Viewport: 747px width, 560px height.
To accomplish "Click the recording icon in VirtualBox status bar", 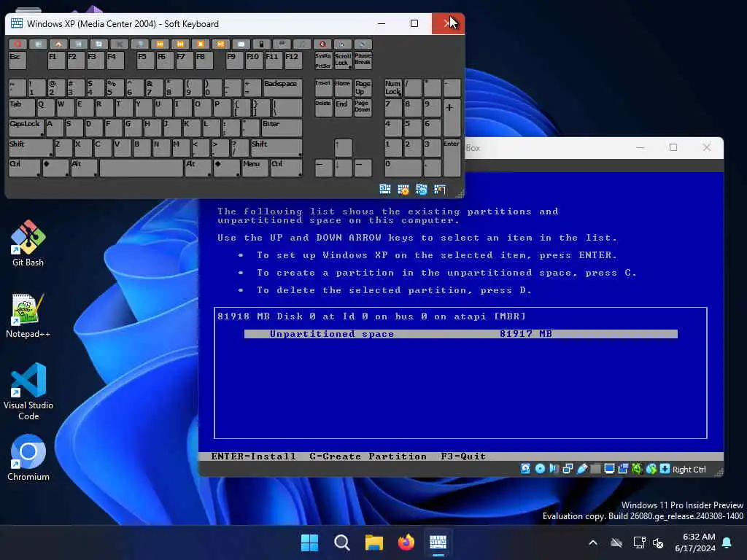I will (623, 469).
